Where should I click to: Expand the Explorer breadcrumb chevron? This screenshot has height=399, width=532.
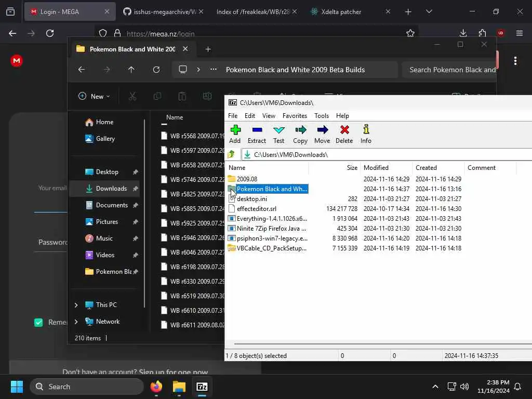[x=198, y=70]
